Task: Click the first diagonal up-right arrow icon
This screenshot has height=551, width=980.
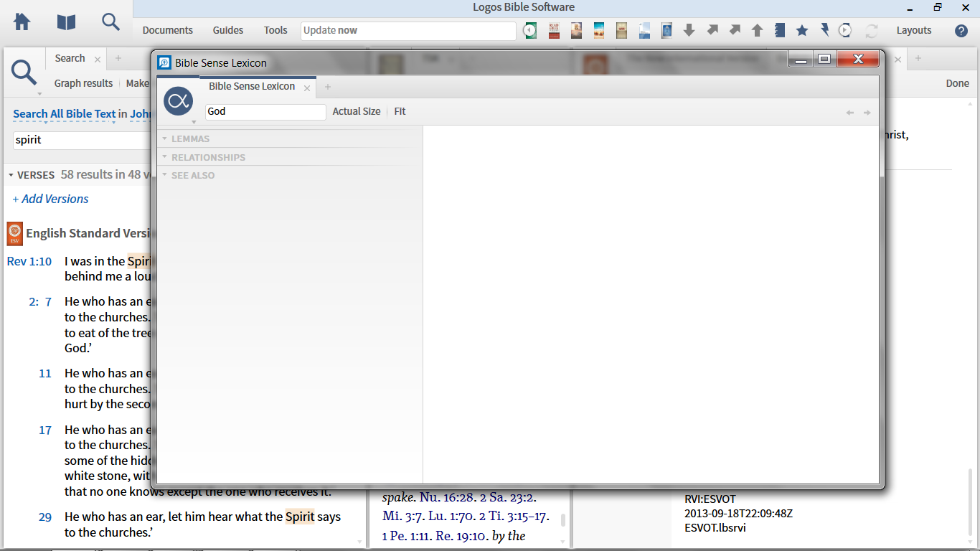Action: (712, 30)
